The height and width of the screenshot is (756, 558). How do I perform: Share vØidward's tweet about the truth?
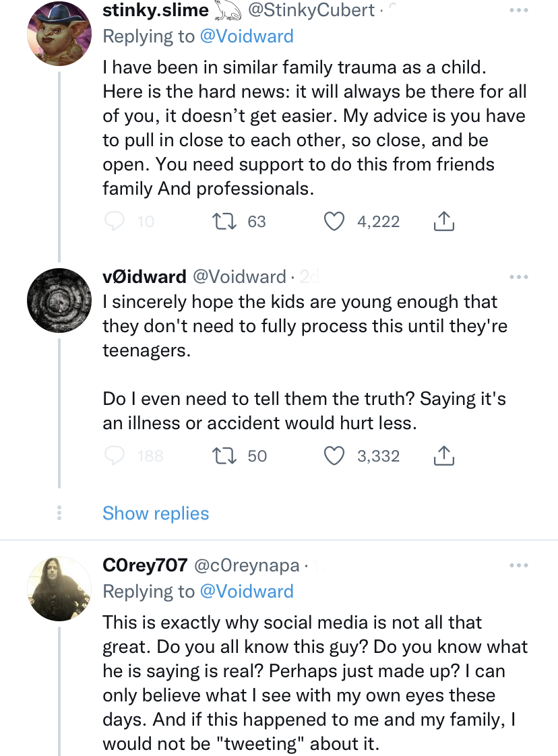coord(443,456)
